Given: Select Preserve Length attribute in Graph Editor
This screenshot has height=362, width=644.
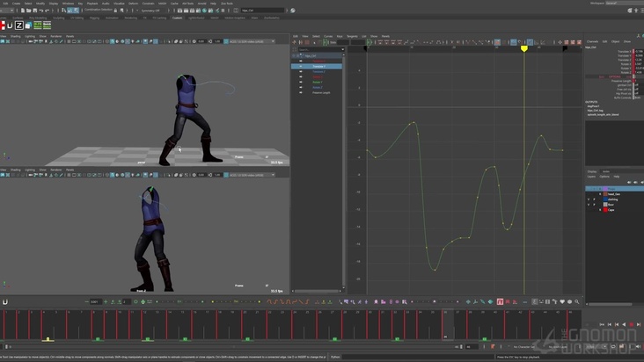Looking at the screenshot, I should [323, 92].
